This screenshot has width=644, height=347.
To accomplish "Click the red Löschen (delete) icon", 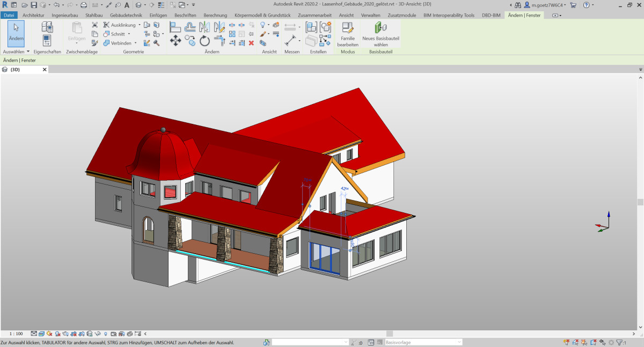I will tap(252, 43).
